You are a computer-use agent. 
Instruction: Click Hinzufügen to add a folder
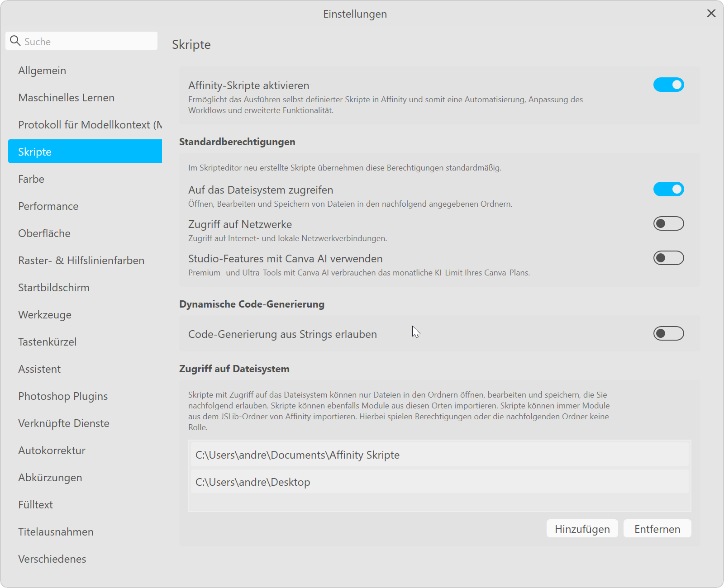(582, 529)
